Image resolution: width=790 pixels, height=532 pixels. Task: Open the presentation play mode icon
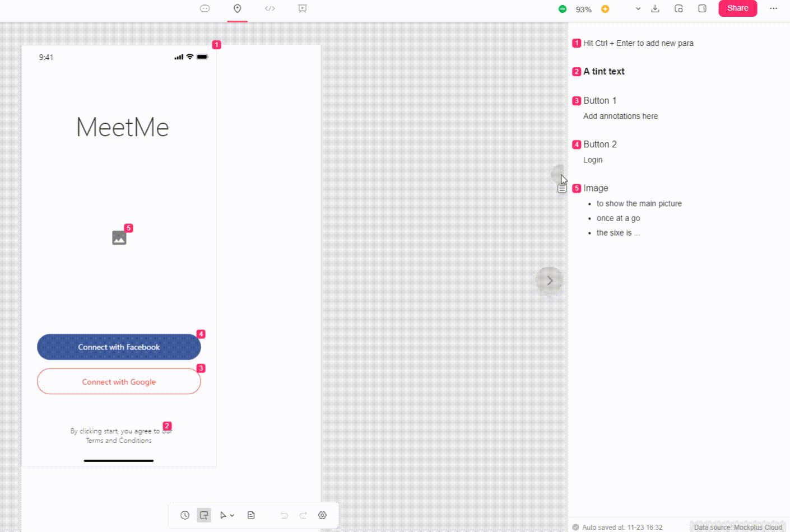tap(303, 8)
